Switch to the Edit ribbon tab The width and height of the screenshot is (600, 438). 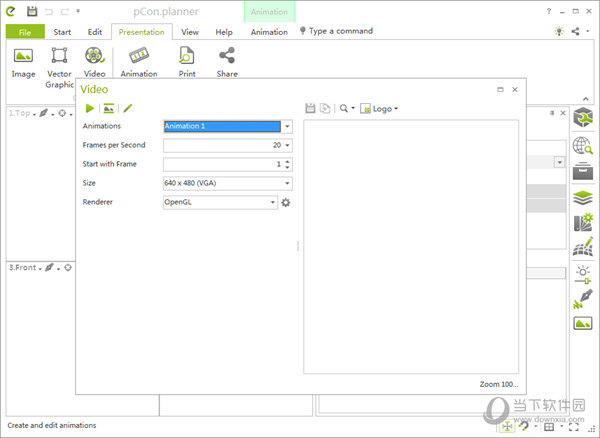95,32
